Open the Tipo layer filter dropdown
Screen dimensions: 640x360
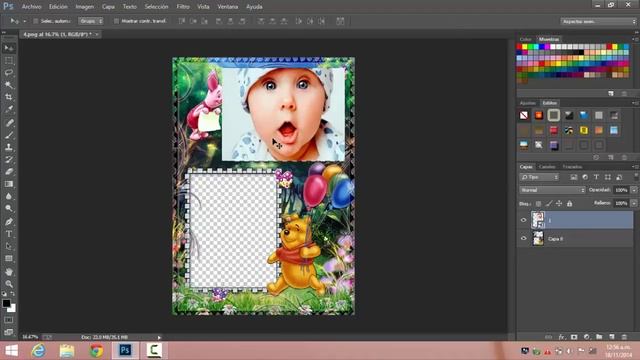click(x=539, y=177)
